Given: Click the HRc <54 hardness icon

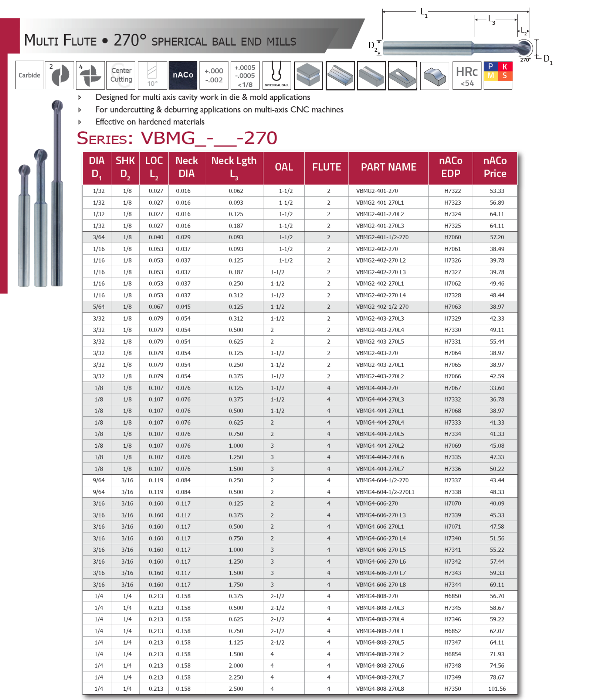Looking at the screenshot, I should pyautogui.click(x=467, y=76).
